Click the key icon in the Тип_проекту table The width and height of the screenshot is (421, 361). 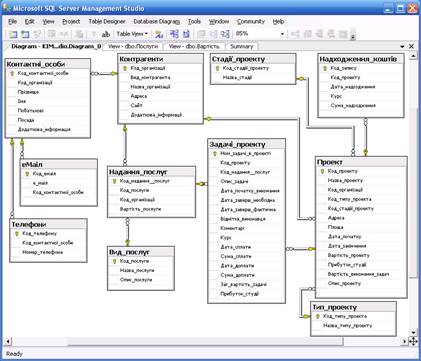coord(318,316)
